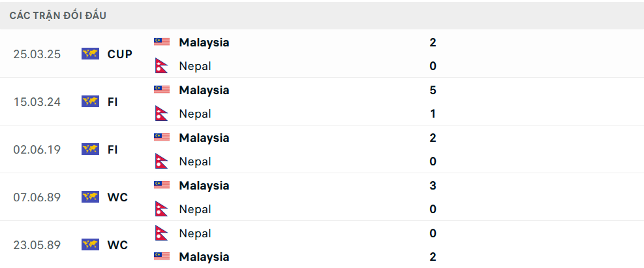Open the 02.06.19 match date

tap(37, 150)
